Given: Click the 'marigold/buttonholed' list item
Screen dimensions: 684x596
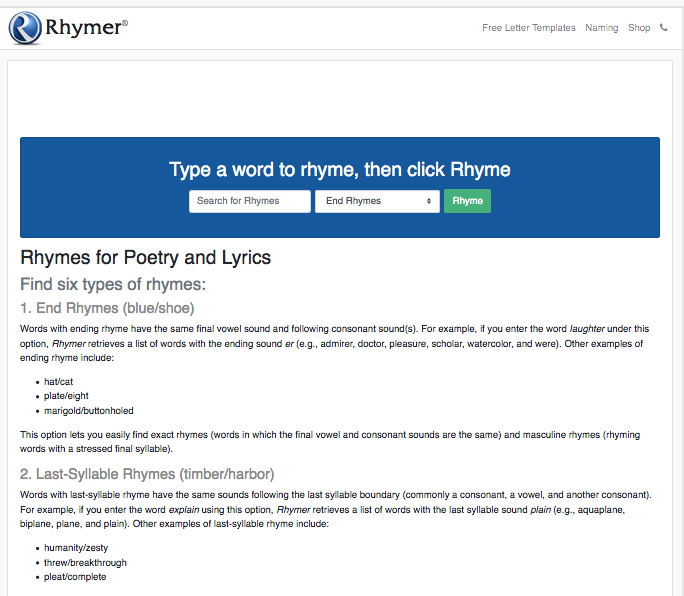Looking at the screenshot, I should tap(89, 411).
